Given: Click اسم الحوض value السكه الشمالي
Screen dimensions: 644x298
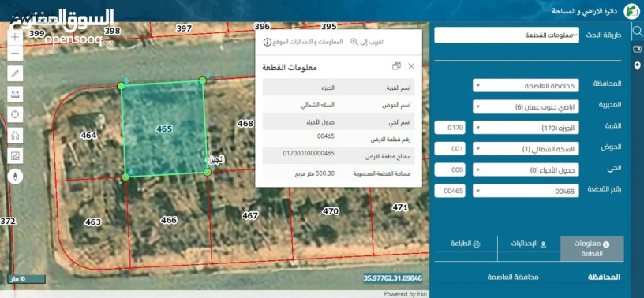Looking at the screenshot, I should tap(318, 105).
